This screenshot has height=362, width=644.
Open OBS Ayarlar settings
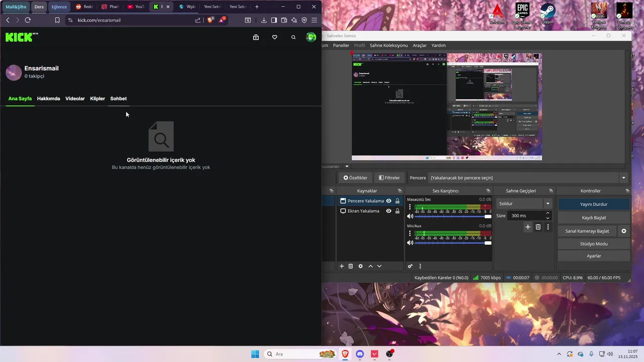click(x=594, y=256)
